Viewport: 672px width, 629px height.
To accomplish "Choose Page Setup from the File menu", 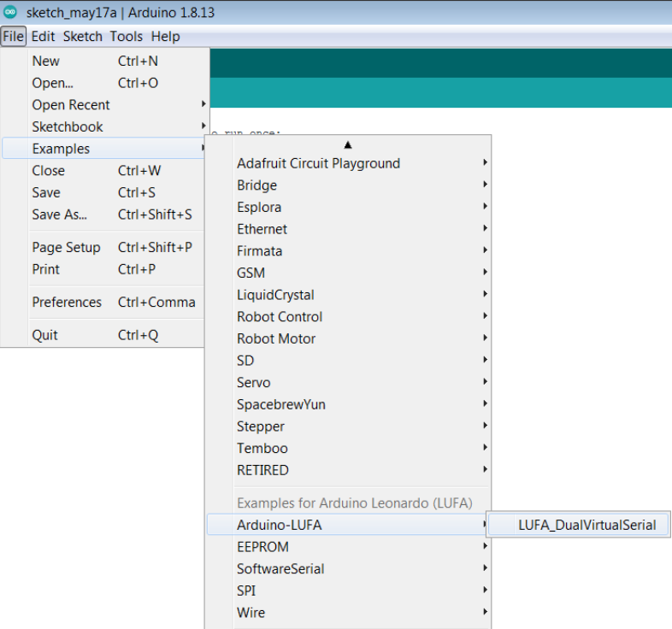I will [x=103, y=247].
